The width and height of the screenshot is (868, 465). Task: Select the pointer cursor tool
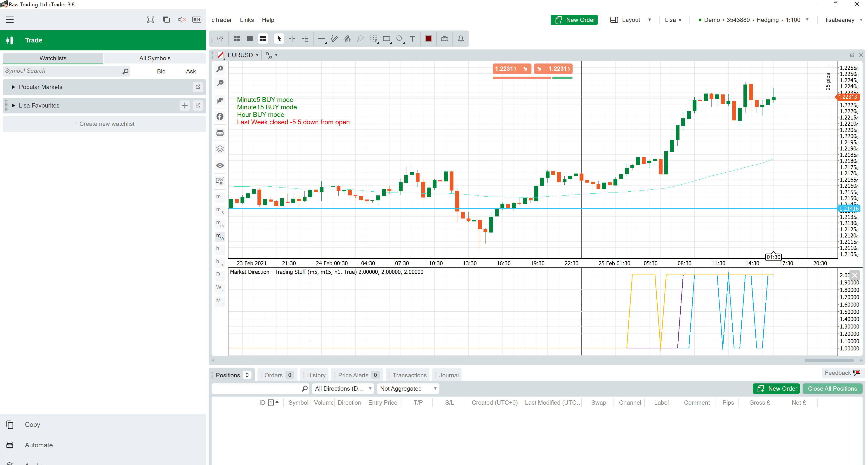click(279, 39)
